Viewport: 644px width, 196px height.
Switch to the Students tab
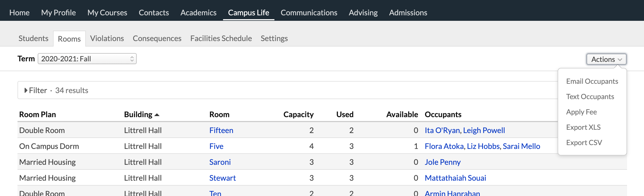point(33,38)
